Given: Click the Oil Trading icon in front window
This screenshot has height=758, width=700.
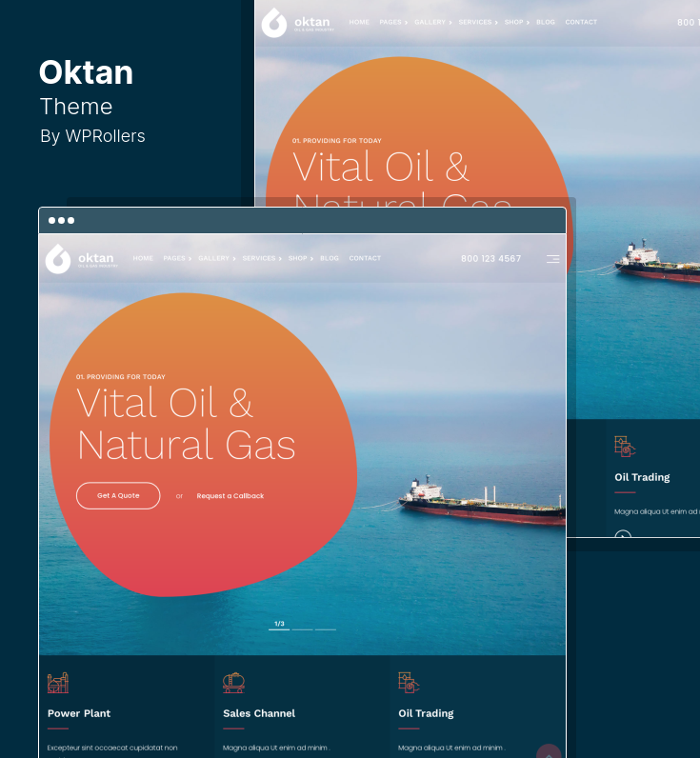Looking at the screenshot, I should coord(409,683).
